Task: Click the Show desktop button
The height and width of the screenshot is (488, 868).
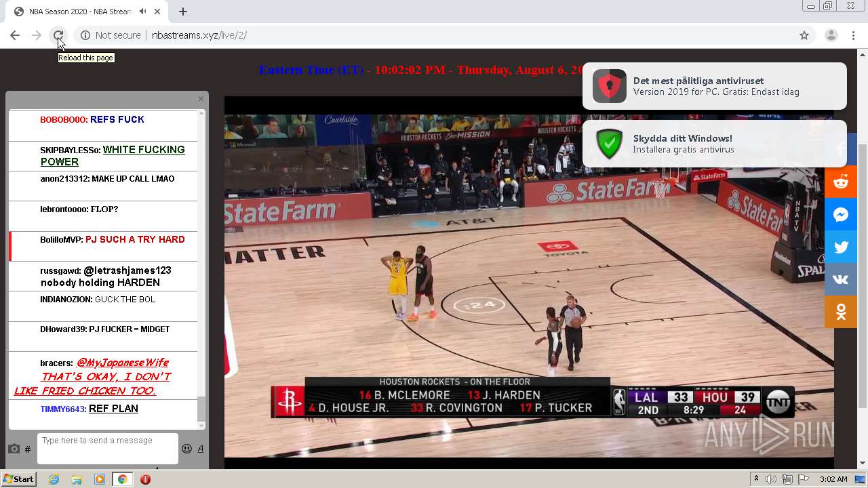Action: tap(861, 479)
